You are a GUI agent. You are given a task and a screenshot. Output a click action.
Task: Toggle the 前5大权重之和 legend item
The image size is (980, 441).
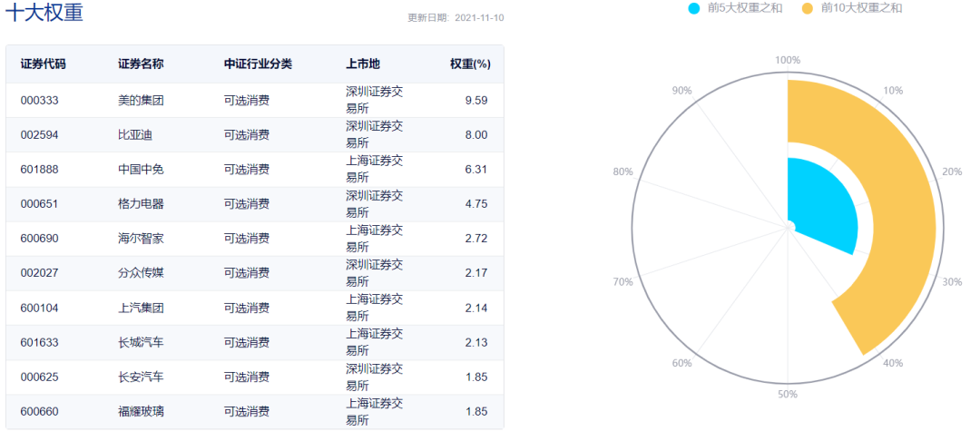[735, 8]
